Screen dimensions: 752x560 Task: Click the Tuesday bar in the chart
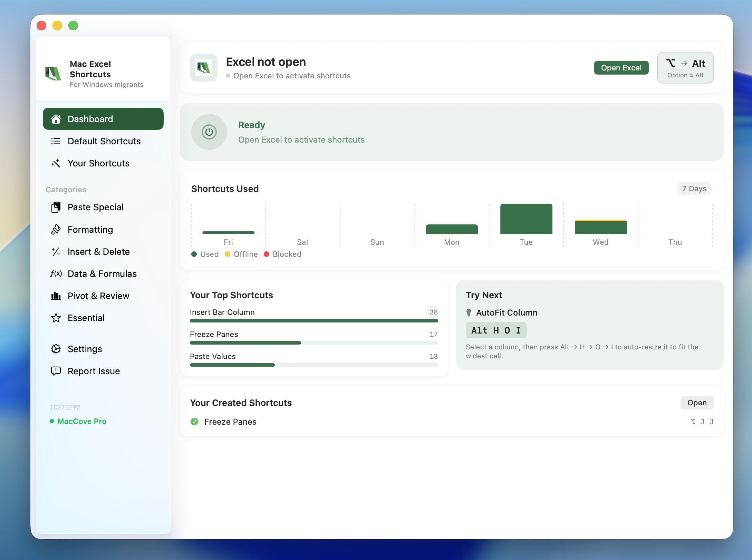pyautogui.click(x=526, y=219)
